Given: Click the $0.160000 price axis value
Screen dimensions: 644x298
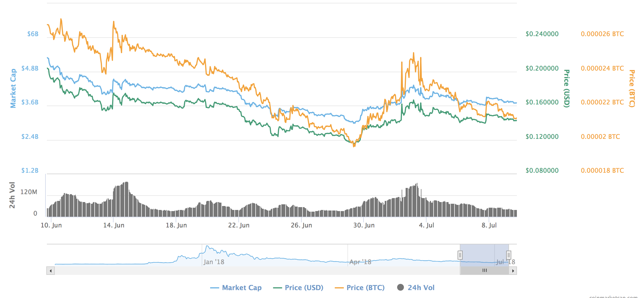Looking at the screenshot, I should coord(542,102).
